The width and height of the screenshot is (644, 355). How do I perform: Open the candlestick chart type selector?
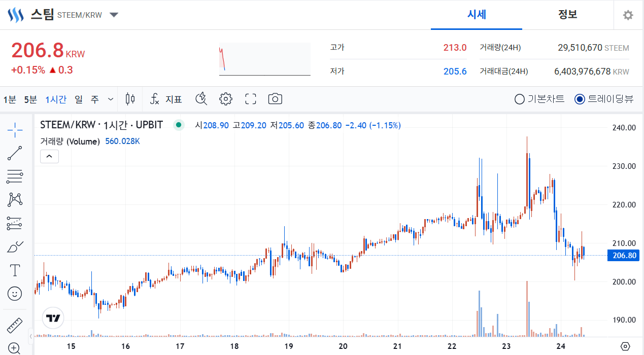(130, 99)
